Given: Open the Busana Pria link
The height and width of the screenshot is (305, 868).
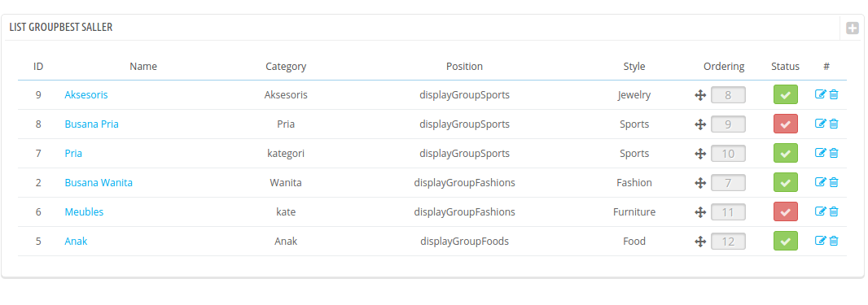Looking at the screenshot, I should 91,124.
